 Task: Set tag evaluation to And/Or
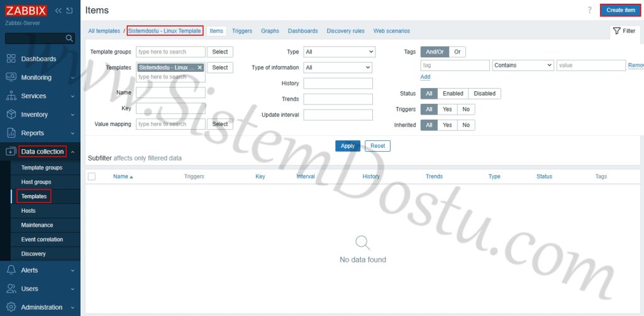point(435,52)
